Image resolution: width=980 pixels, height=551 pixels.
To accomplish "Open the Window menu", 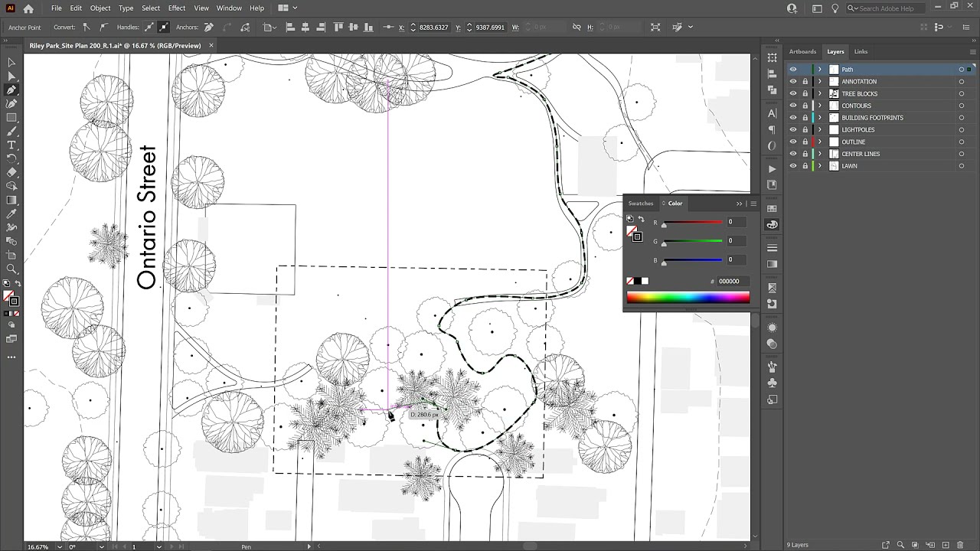I will pyautogui.click(x=229, y=8).
